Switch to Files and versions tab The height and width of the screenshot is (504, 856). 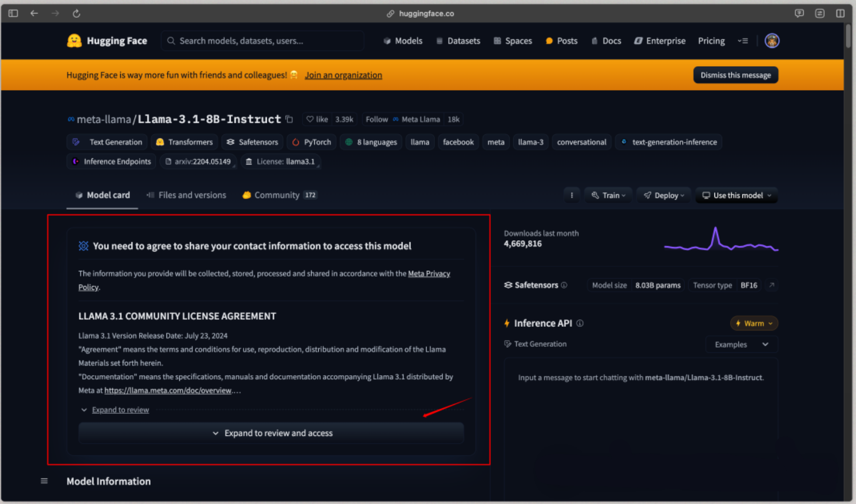[186, 195]
